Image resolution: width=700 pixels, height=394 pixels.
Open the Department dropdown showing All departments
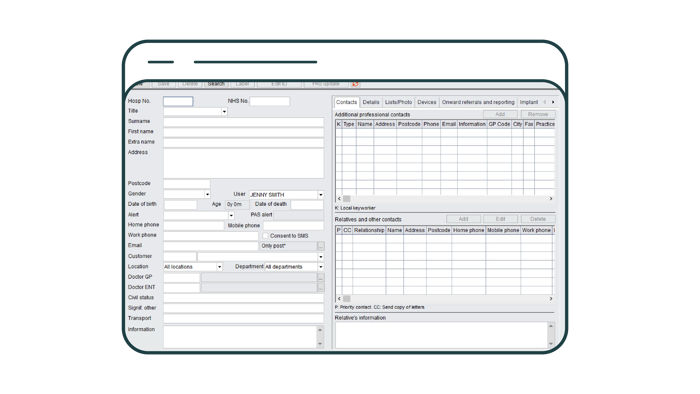tap(321, 267)
